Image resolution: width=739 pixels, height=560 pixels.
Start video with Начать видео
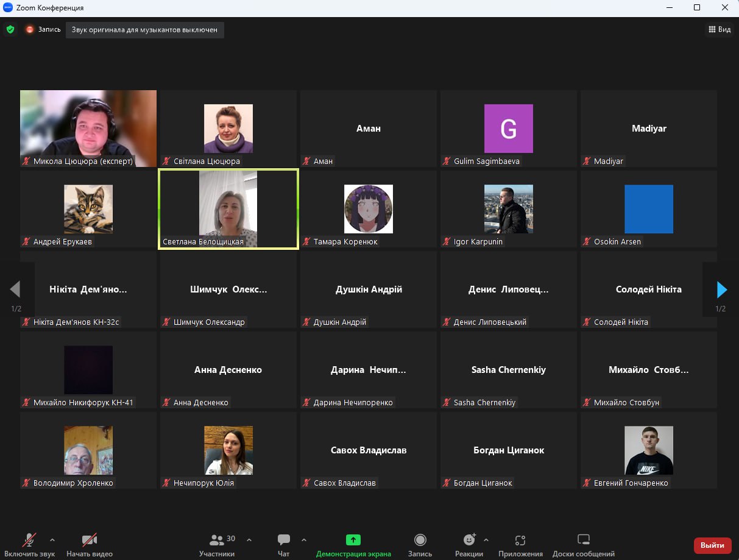[x=90, y=544]
